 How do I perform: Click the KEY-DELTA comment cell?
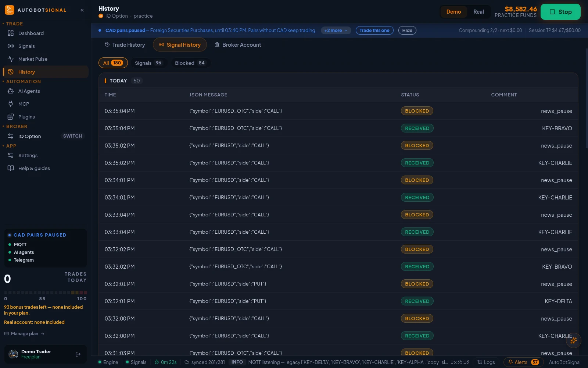[x=558, y=301]
